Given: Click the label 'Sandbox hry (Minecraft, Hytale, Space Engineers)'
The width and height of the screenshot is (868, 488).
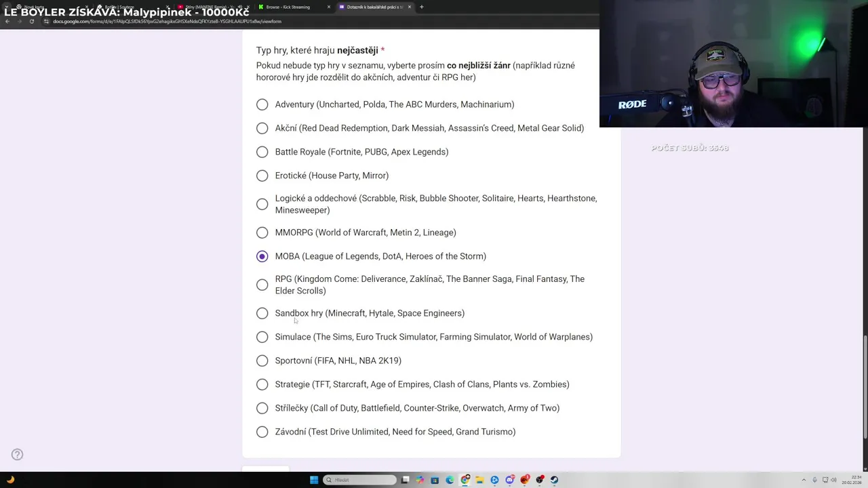Looking at the screenshot, I should click(x=370, y=313).
